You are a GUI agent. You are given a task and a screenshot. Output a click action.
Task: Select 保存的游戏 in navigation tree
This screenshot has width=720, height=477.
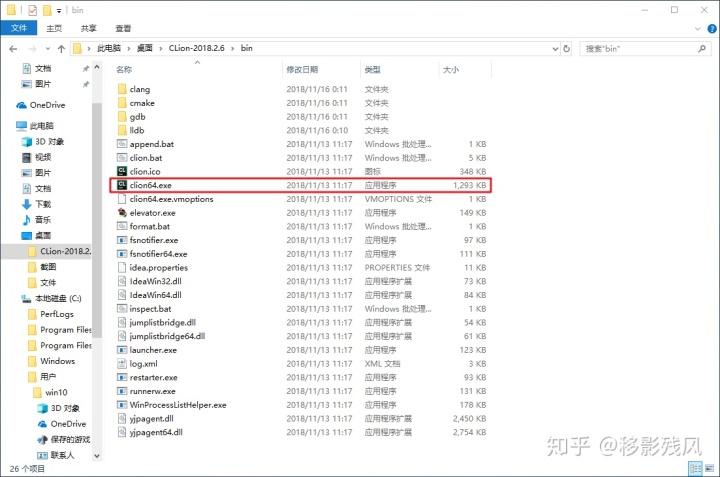click(70, 439)
